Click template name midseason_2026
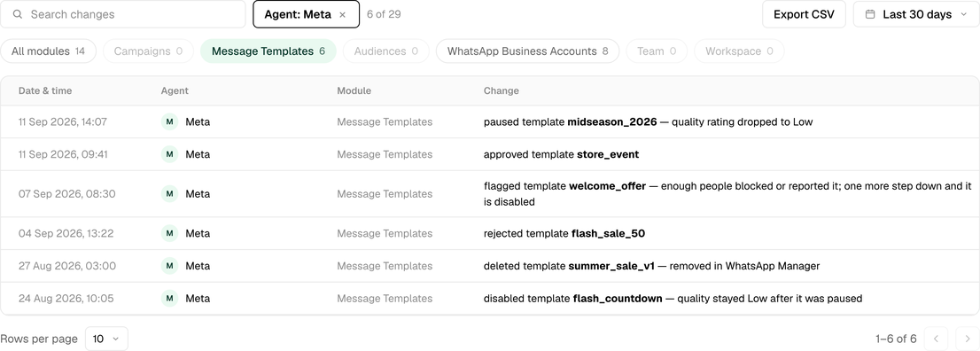Screen dimensions: 980x351 coord(612,122)
